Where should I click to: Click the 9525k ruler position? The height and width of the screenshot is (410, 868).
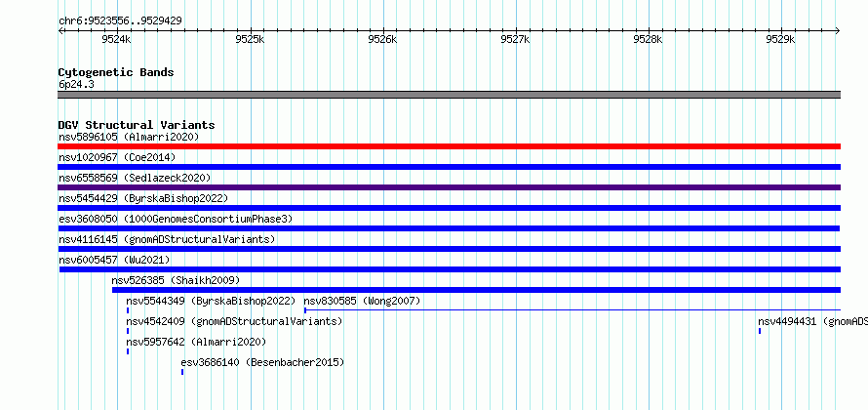(251, 39)
